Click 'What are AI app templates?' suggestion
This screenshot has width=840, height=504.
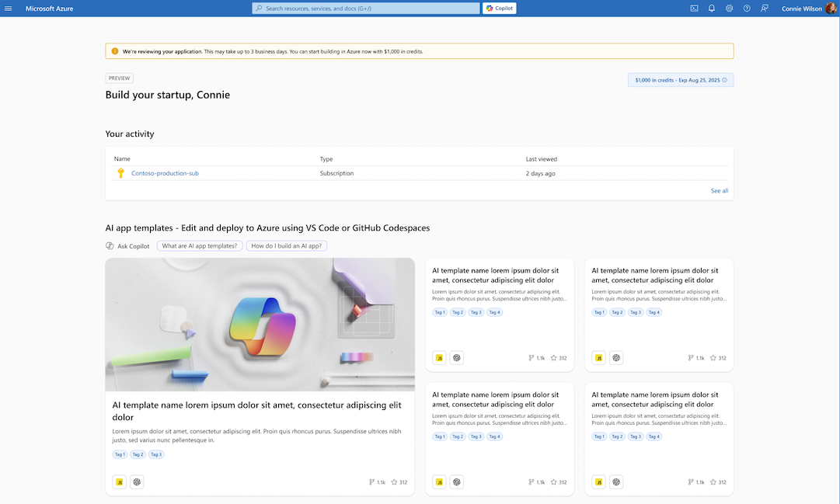pos(200,246)
